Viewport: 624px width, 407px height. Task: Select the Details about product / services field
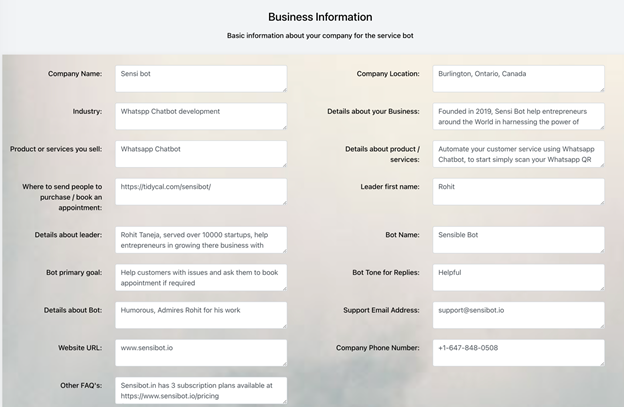(518, 153)
